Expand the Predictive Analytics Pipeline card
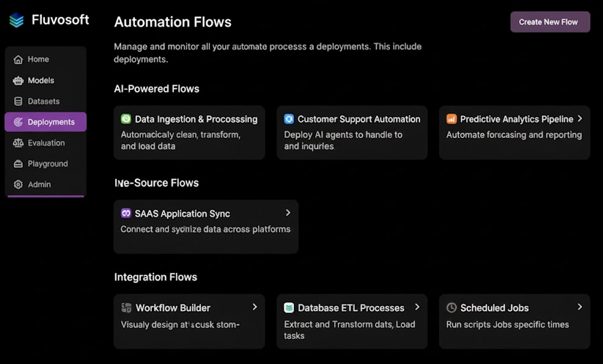The image size is (603, 364). pos(578,119)
